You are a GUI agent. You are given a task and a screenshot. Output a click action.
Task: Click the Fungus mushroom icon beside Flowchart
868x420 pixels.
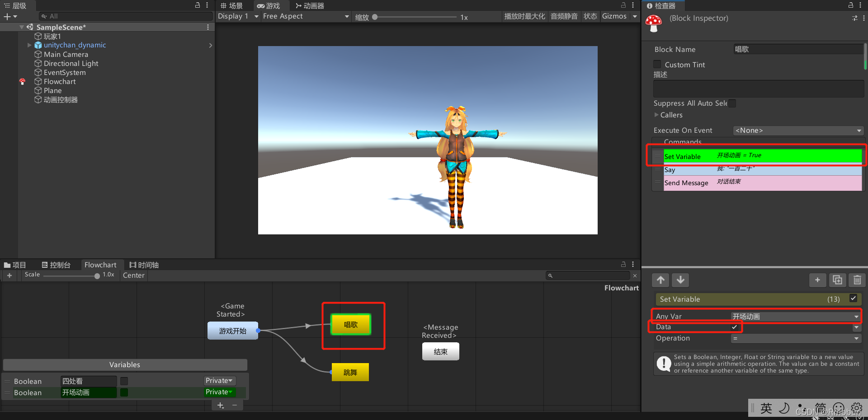[x=22, y=82]
